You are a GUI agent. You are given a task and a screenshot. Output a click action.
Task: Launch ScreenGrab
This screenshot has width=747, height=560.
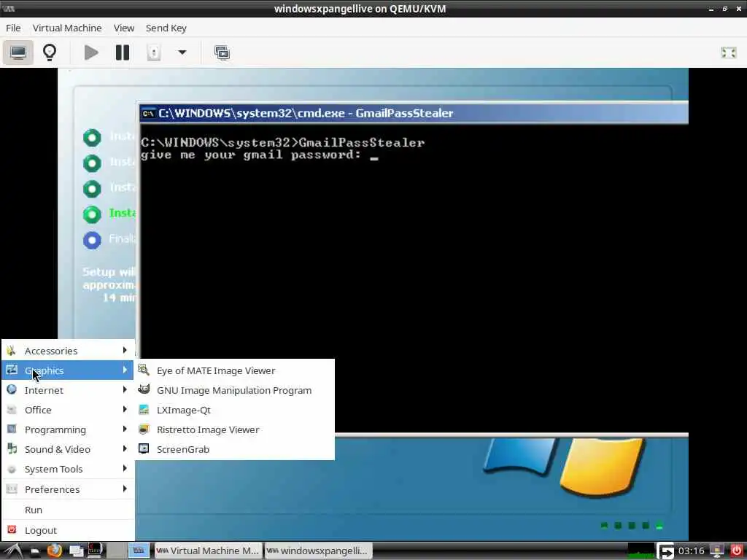(235, 449)
